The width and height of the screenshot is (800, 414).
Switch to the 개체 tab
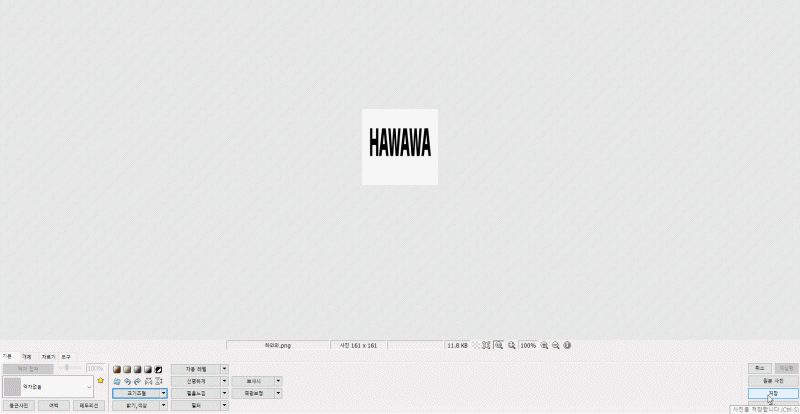coord(26,357)
